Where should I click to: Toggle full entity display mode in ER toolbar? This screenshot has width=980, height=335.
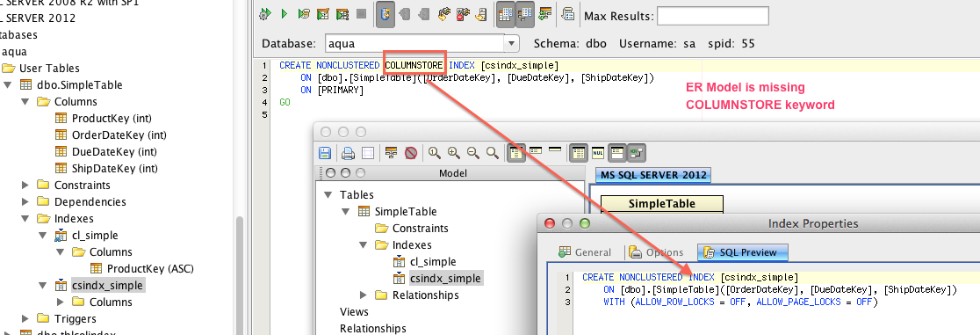(515, 152)
